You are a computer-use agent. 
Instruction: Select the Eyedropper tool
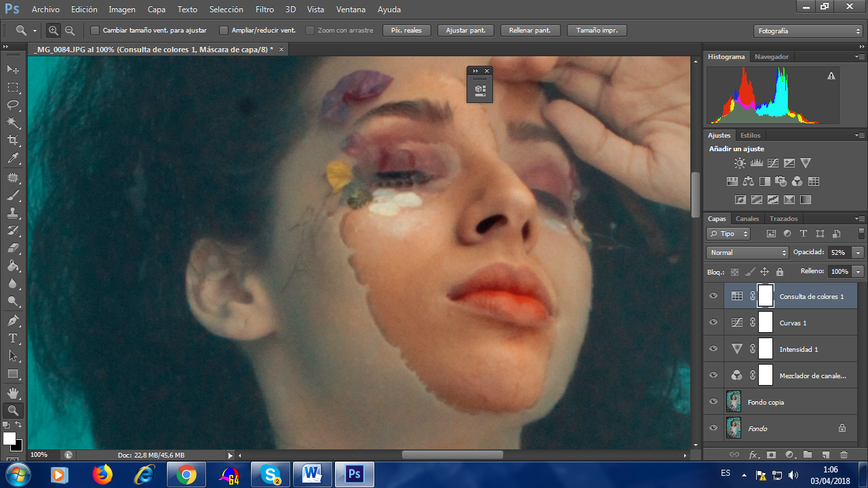point(13,159)
